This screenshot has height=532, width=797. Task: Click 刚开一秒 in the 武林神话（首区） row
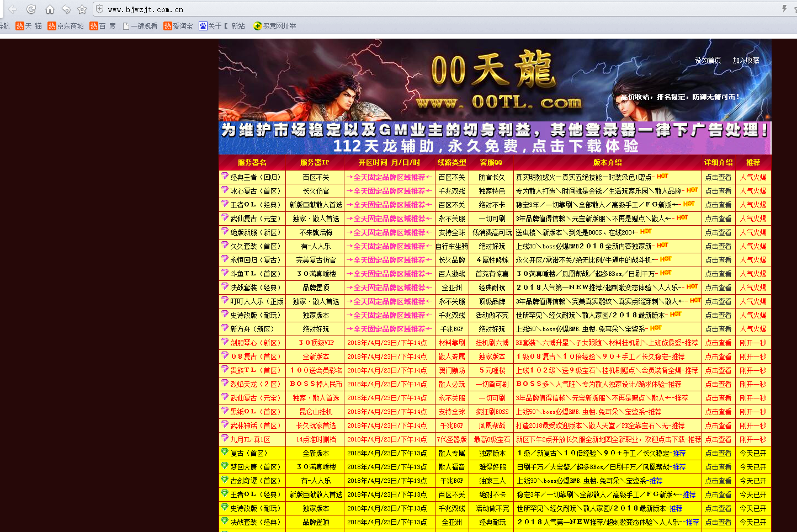pos(753,425)
